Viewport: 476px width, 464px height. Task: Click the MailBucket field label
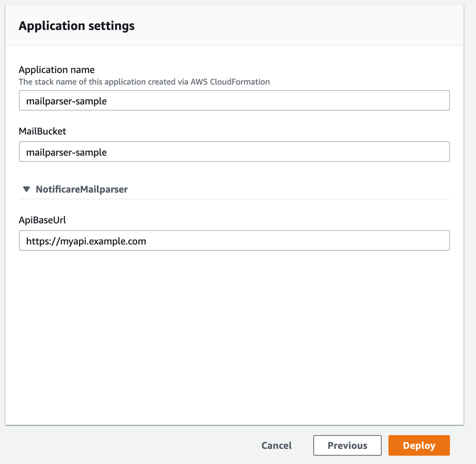tap(42, 131)
